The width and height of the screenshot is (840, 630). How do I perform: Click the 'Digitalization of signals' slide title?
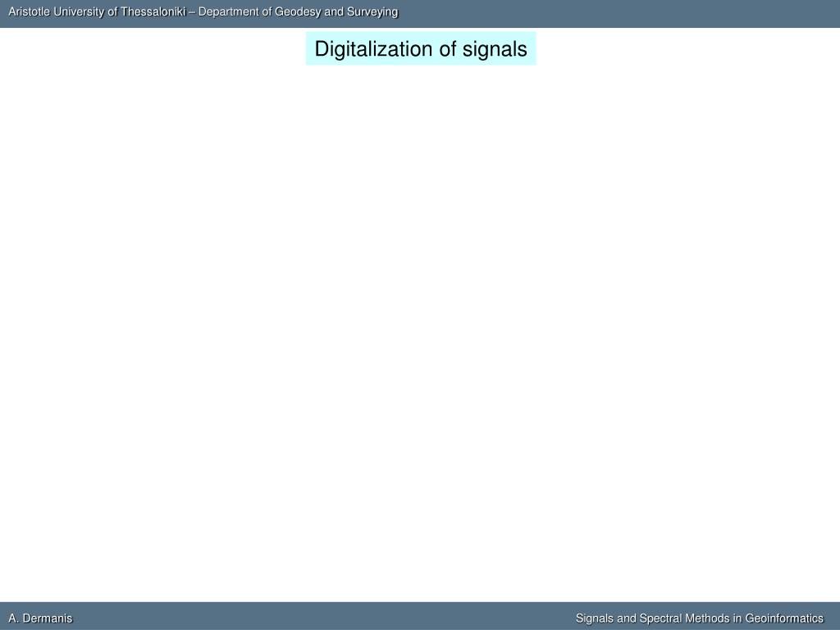[x=421, y=48]
